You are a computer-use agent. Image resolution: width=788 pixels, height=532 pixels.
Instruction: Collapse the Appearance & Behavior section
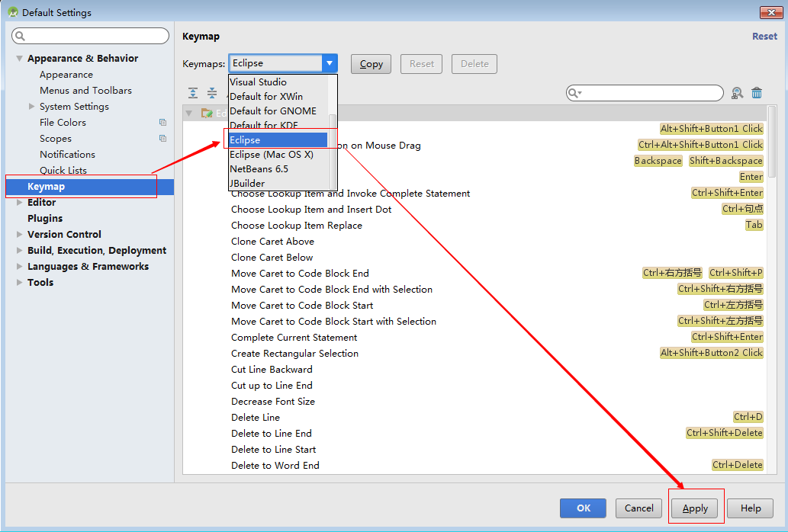(x=20, y=58)
